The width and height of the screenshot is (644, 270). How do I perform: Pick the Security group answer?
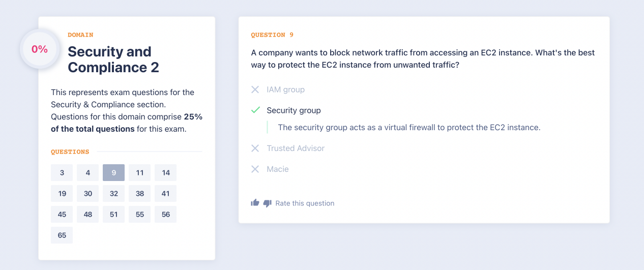[x=294, y=110]
